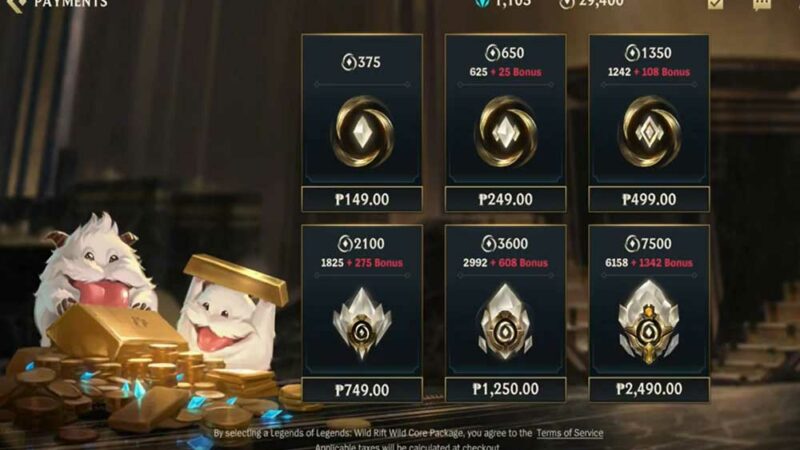Buy the ₱149.00 package
The height and width of the screenshot is (450, 800).
coord(362,199)
